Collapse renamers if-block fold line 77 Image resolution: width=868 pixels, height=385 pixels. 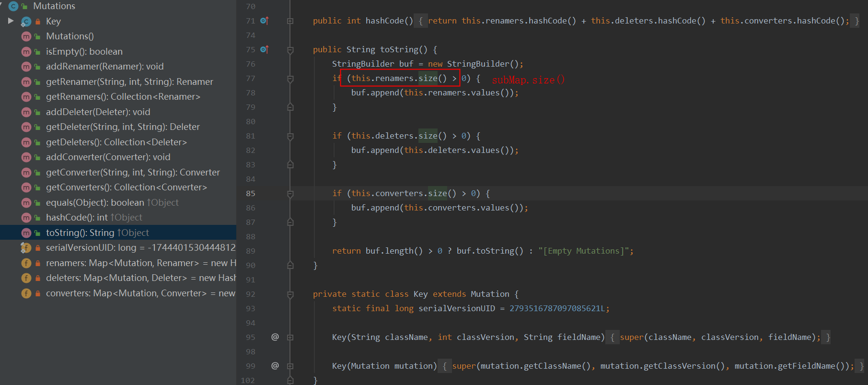pos(290,79)
